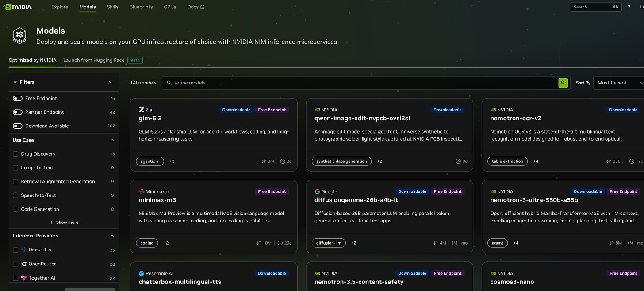Select the Optimized by NVIDIA tab

click(x=32, y=60)
